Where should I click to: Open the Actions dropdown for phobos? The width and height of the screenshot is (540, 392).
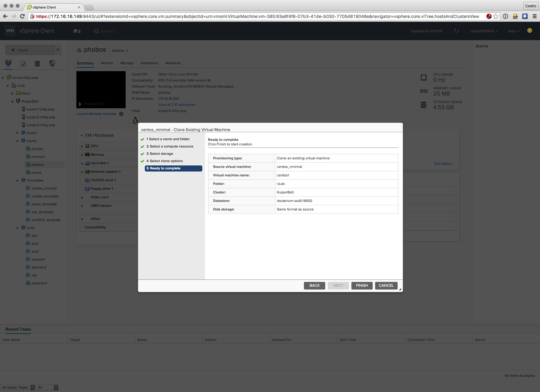tap(120, 50)
